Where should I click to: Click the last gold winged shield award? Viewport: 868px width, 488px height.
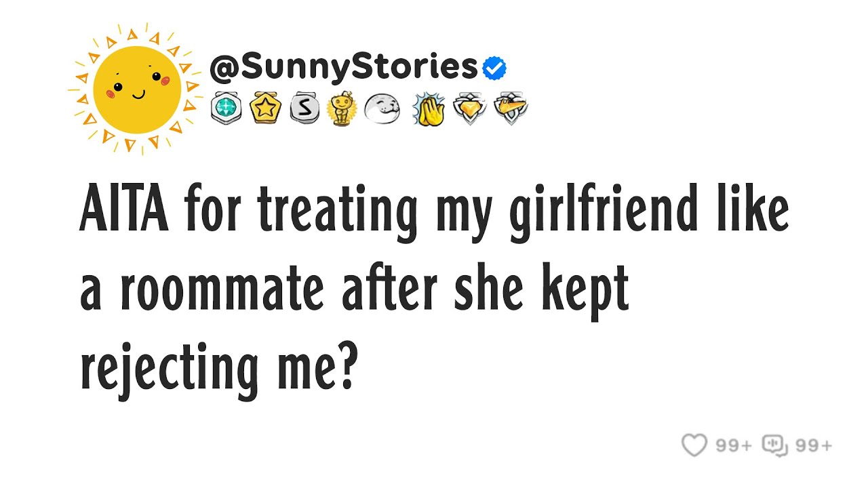510,108
